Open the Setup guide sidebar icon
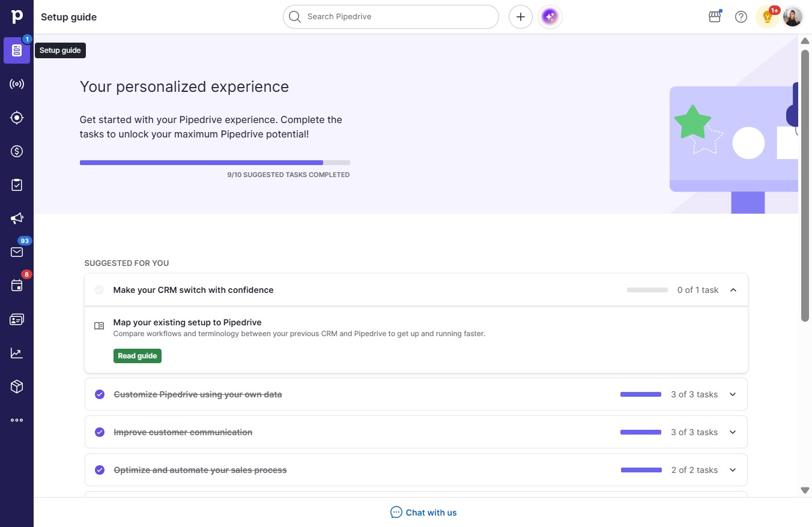This screenshot has height=527, width=812. [x=17, y=50]
